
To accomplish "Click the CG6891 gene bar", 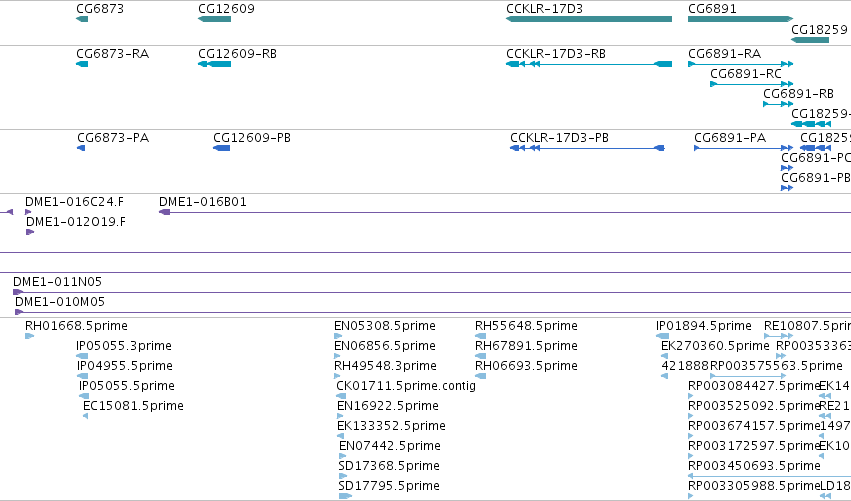I will pos(740,19).
